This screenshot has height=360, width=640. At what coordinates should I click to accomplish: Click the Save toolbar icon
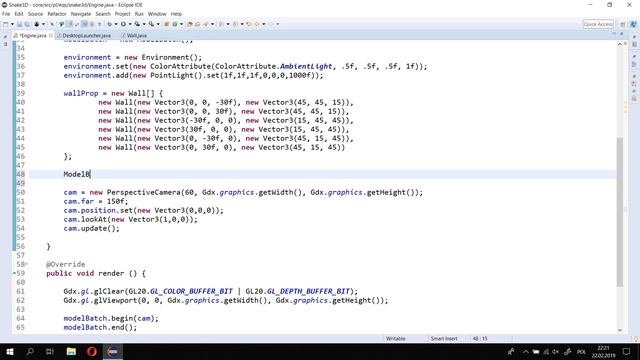[19, 24]
